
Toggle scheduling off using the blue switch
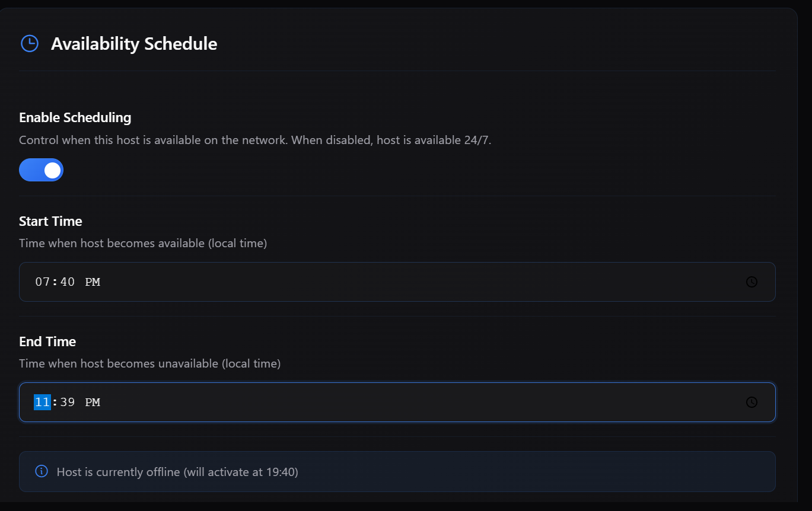point(41,170)
